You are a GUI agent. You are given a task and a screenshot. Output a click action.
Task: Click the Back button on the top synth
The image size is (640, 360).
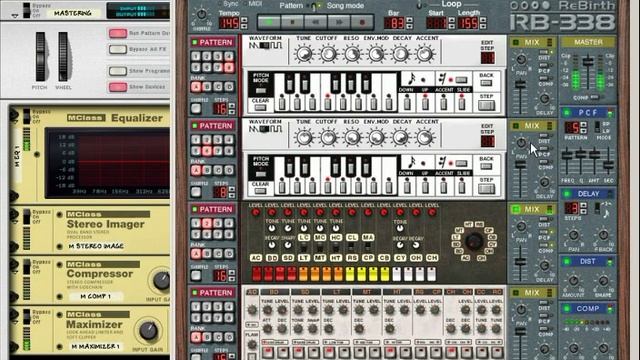[486, 83]
